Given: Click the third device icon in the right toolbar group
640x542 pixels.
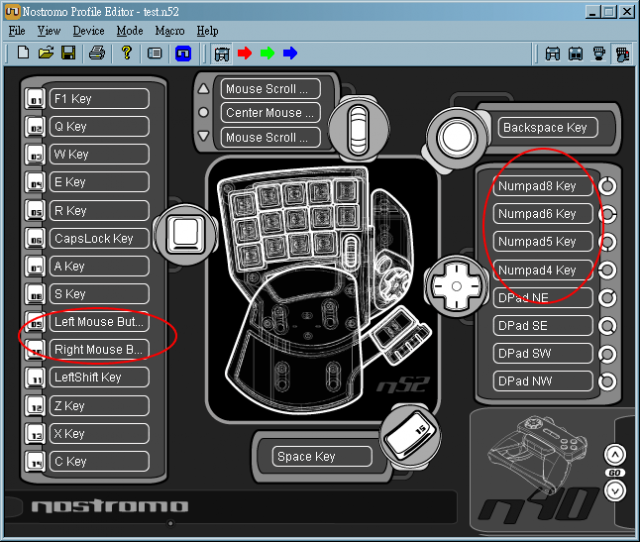Looking at the screenshot, I should 598,54.
